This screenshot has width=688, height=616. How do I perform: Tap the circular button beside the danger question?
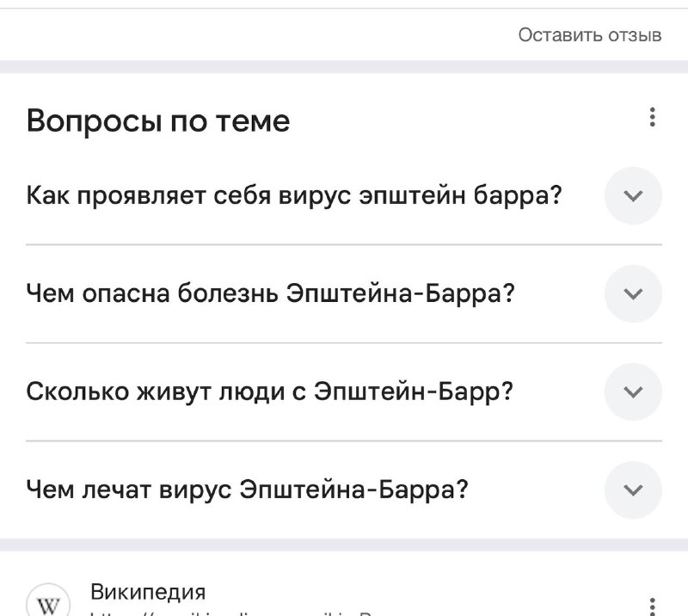click(633, 293)
